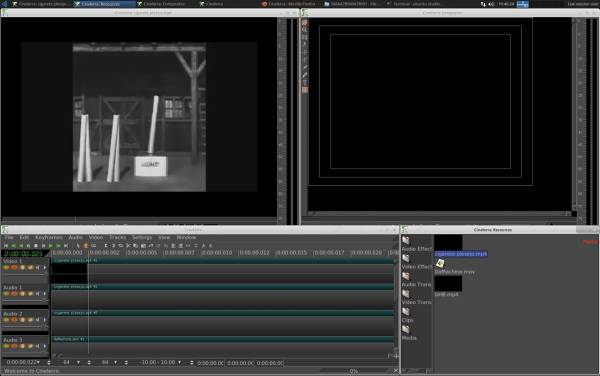The height and width of the screenshot is (376, 600).
Task: Open the Keyframes menu
Action: 49,238
